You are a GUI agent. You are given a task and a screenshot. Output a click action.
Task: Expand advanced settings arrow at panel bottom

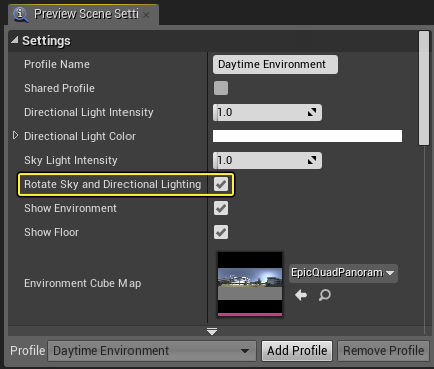tap(212, 331)
